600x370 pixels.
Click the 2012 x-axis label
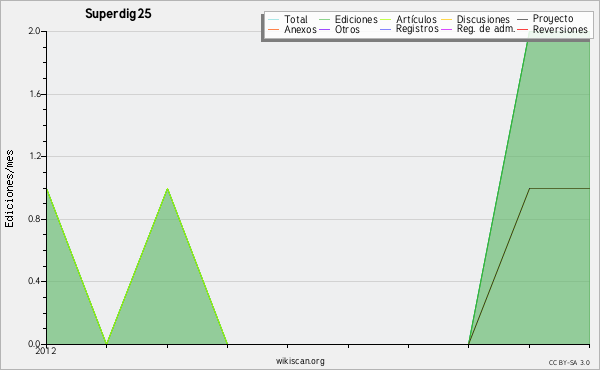(46, 351)
